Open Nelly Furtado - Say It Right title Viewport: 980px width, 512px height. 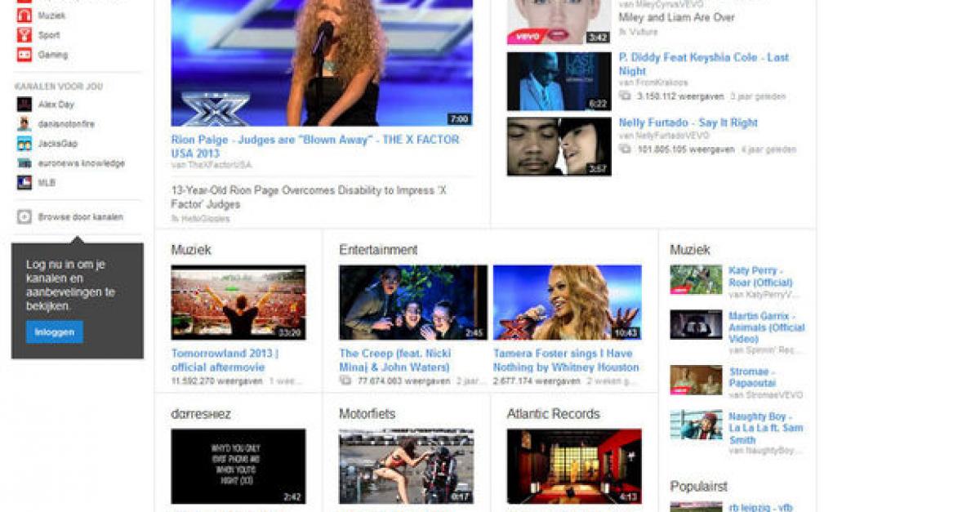click(x=688, y=122)
